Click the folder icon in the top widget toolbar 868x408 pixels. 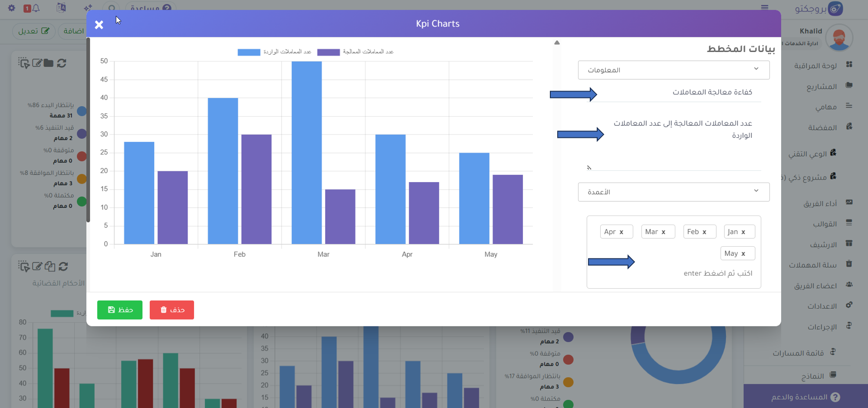tap(49, 63)
